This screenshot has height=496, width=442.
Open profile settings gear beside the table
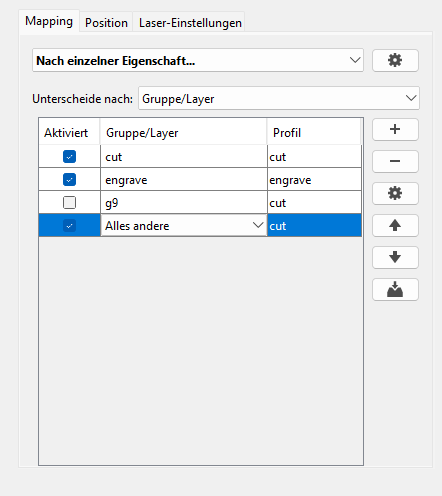click(x=395, y=193)
